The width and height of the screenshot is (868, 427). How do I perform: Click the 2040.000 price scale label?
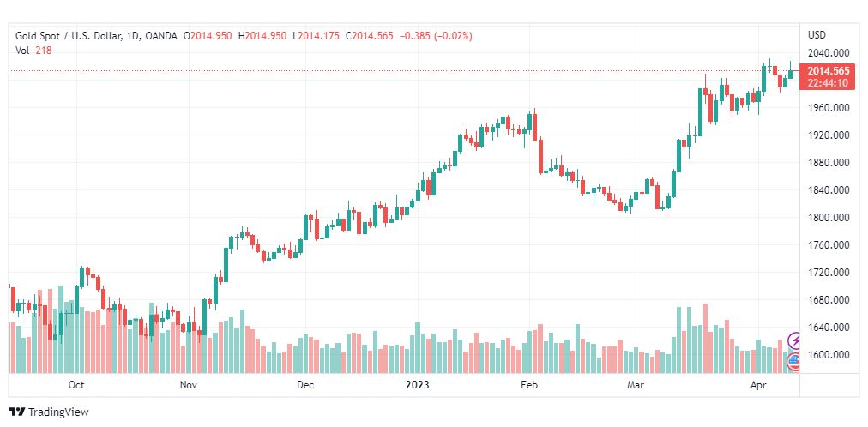pos(829,53)
